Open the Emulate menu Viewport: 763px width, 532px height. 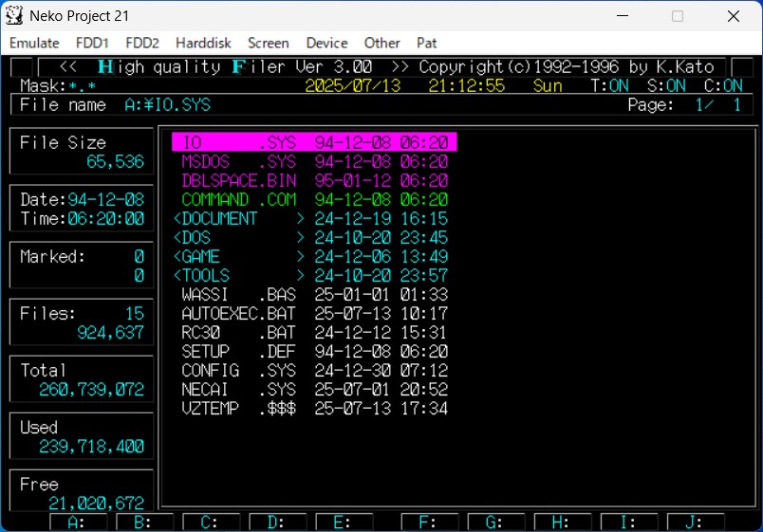(x=34, y=43)
